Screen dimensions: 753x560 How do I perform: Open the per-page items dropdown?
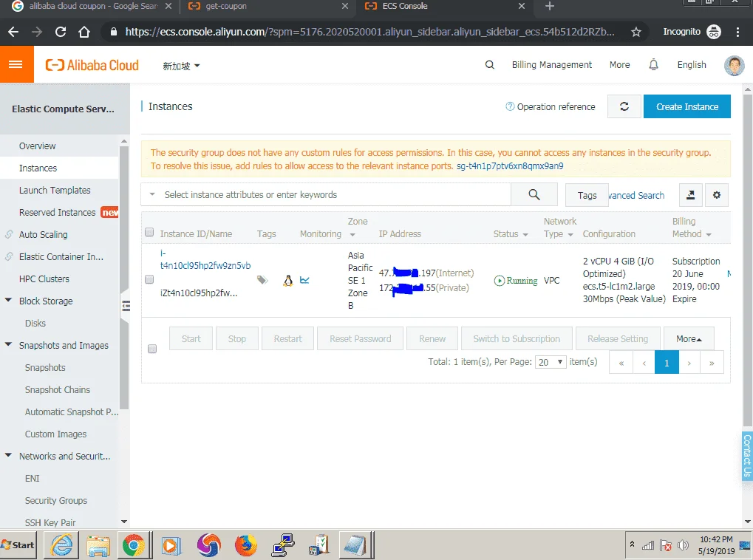coord(551,362)
